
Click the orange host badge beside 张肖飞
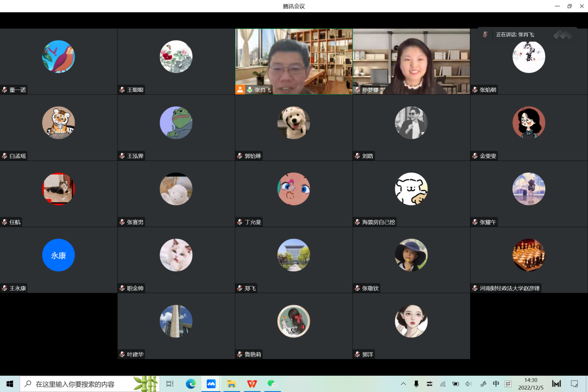click(x=240, y=90)
